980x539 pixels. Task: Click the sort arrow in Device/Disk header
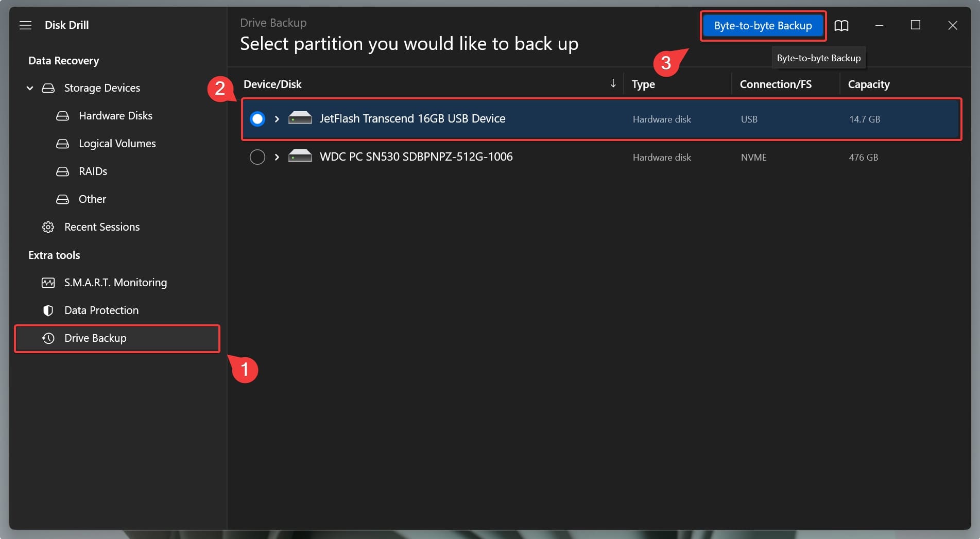(613, 83)
